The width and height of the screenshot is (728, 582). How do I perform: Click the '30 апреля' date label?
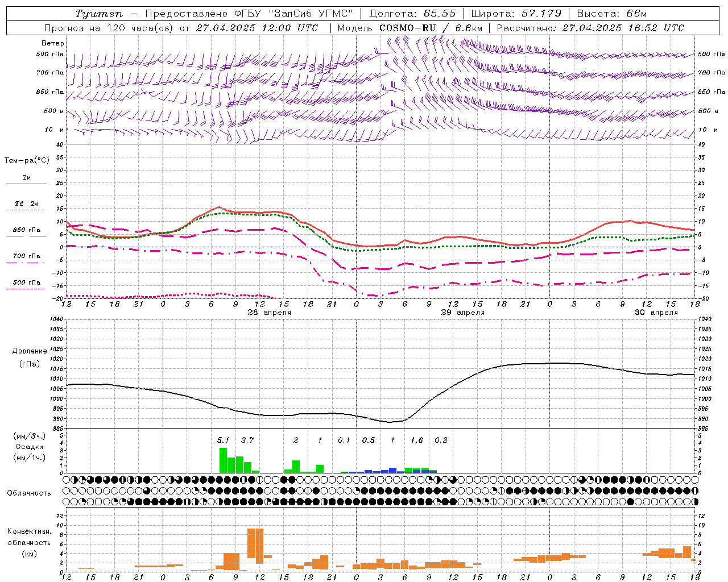[656, 313]
